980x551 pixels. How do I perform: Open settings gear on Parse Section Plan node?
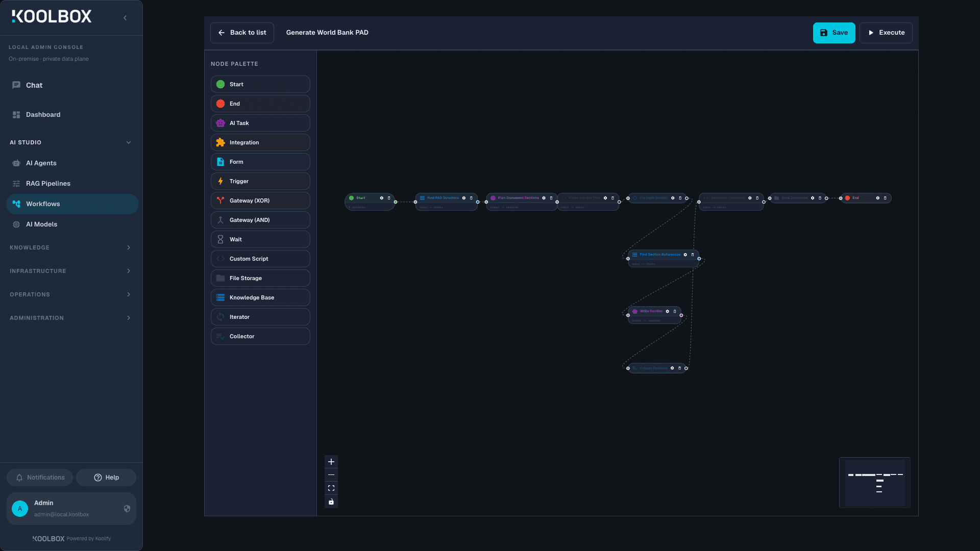tap(605, 198)
